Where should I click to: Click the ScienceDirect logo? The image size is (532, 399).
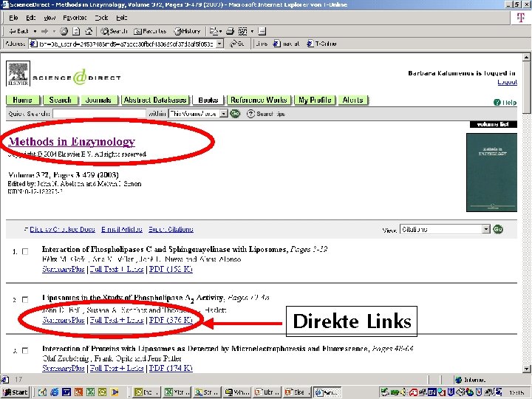[x=78, y=78]
